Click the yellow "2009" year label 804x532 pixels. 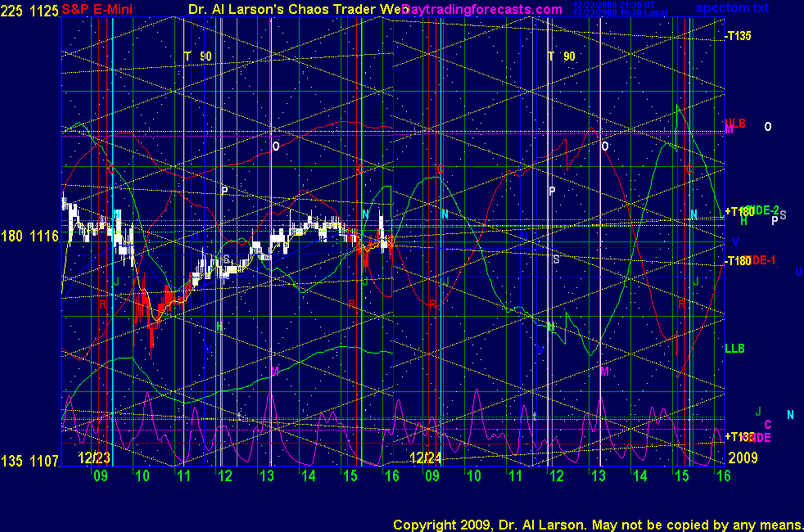click(743, 458)
